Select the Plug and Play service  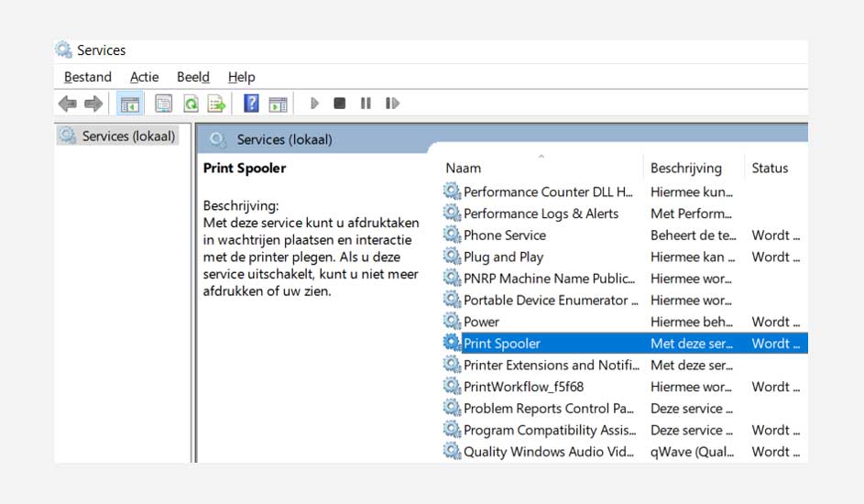503,257
